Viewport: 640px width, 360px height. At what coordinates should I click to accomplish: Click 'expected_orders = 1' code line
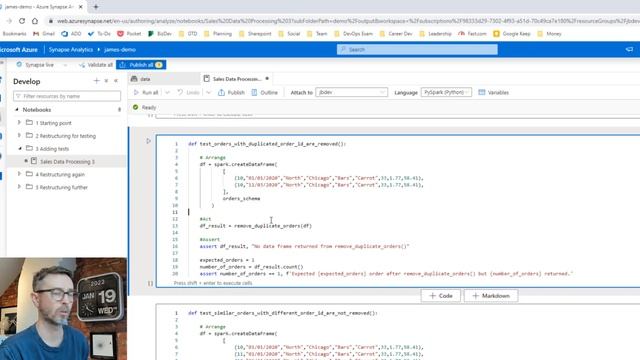click(227, 260)
